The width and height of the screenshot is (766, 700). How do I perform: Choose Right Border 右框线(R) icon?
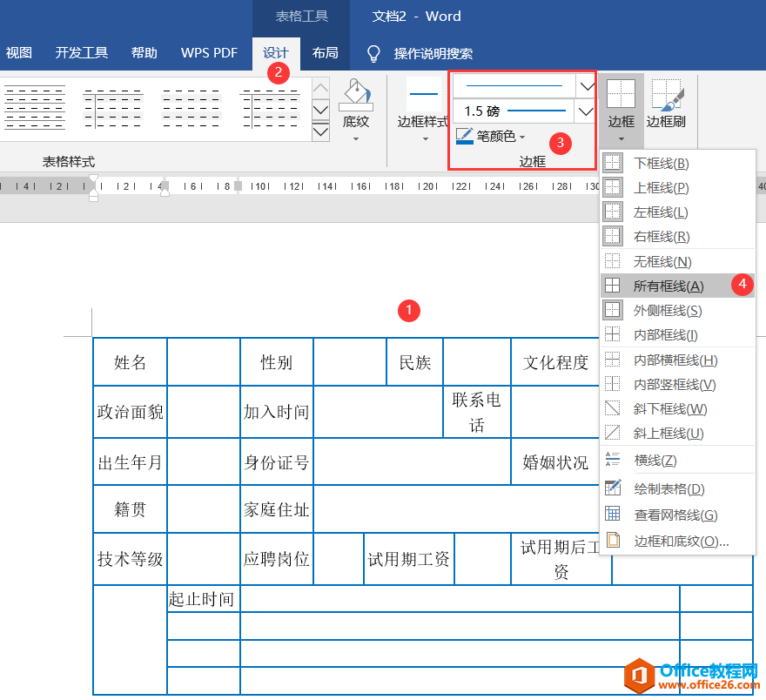[612, 237]
